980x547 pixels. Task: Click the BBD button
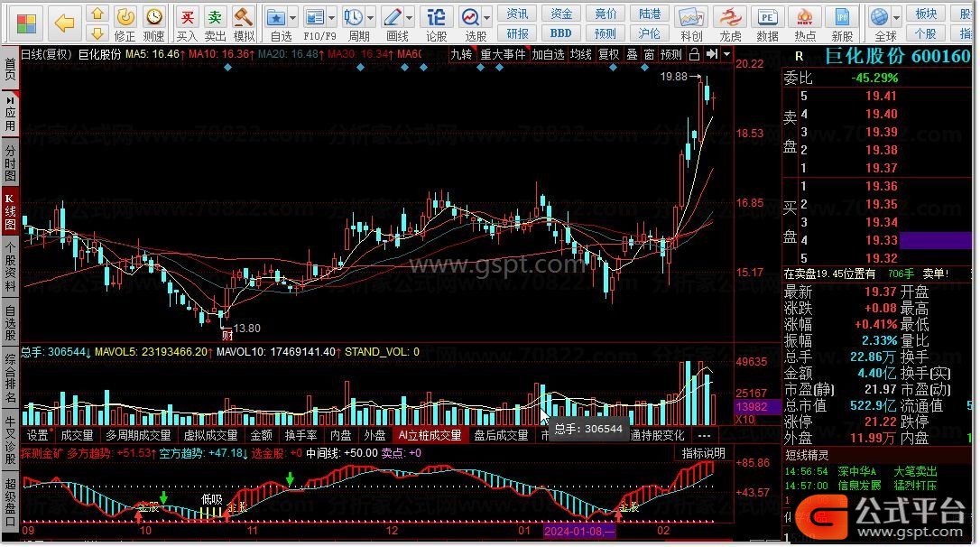point(560,33)
